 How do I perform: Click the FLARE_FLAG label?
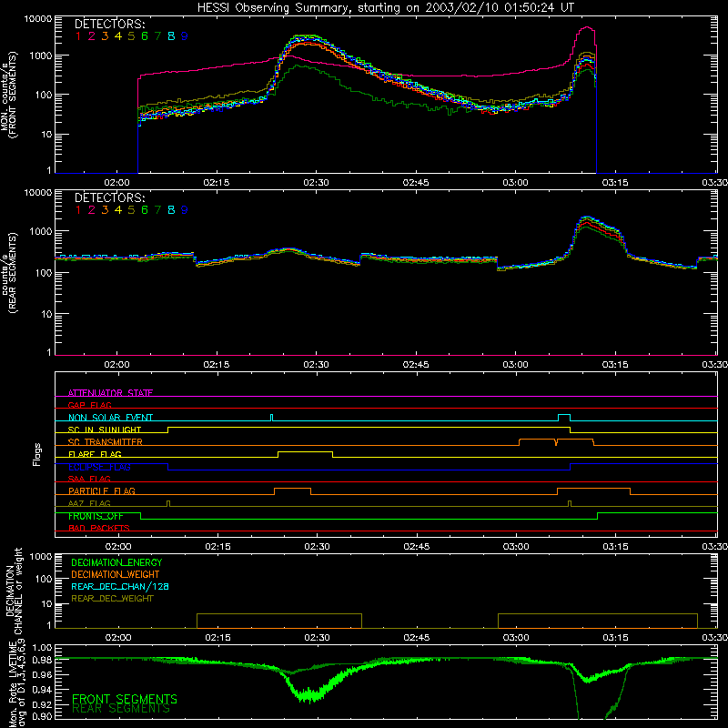coord(95,454)
